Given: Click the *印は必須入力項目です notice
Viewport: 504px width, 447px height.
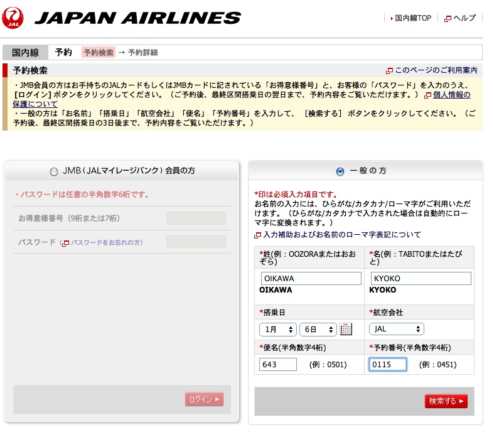Looking at the screenshot, I should 296,195.
